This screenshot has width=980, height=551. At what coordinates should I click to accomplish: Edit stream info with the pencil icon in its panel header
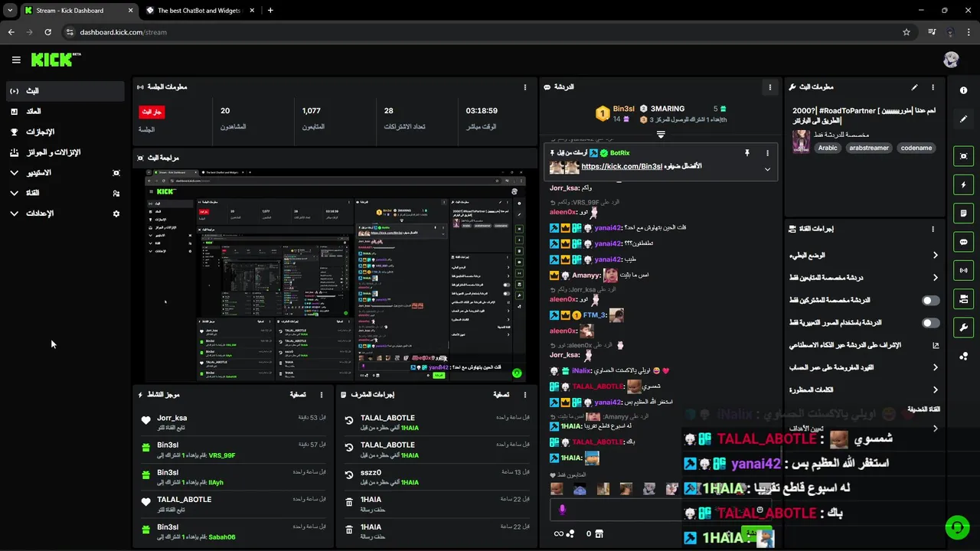coord(914,87)
